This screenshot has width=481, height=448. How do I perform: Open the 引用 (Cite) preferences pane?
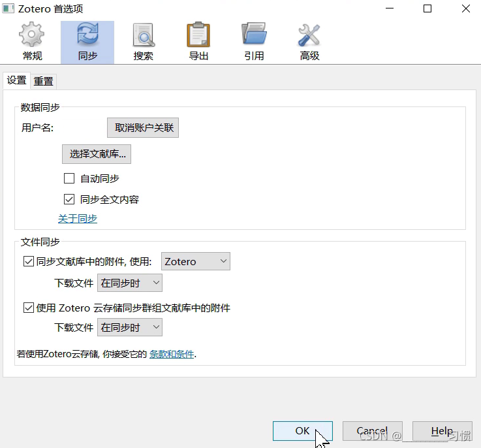(254, 41)
